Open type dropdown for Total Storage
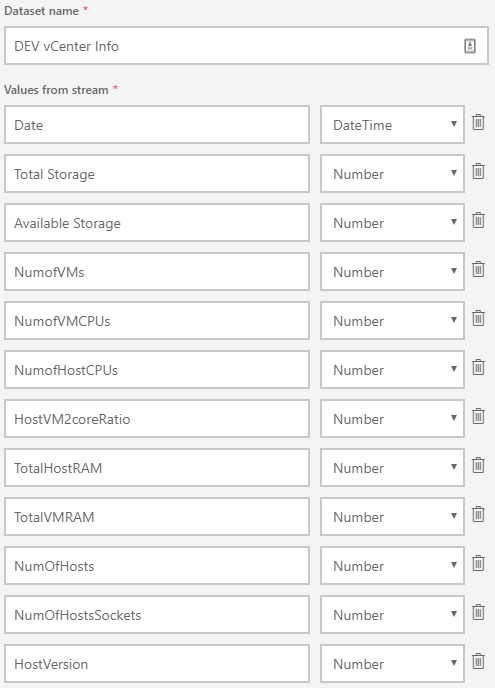495x688 pixels. [392, 173]
